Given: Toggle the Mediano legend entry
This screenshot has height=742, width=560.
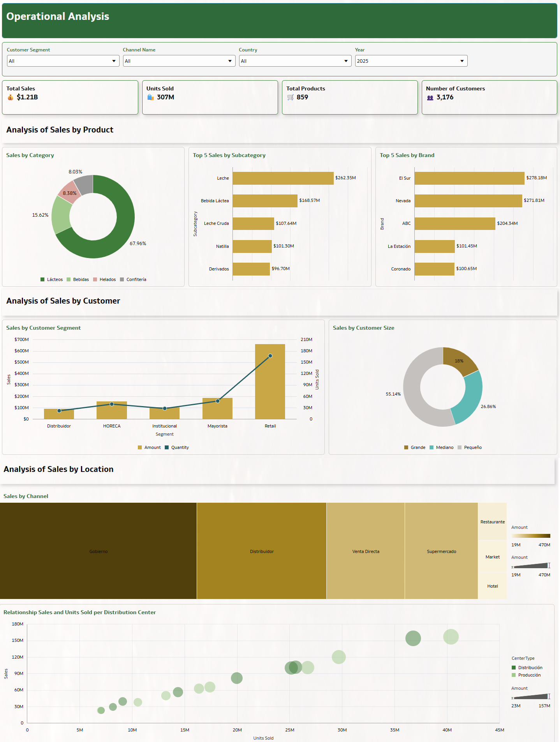Looking at the screenshot, I should point(442,447).
